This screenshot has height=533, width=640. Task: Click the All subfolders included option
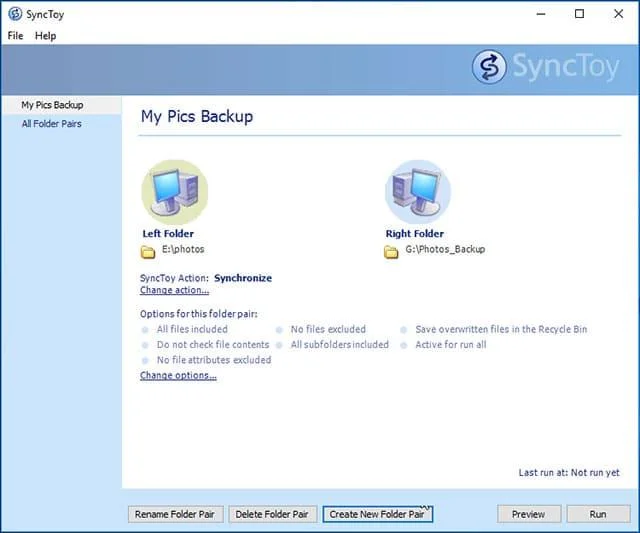click(340, 344)
